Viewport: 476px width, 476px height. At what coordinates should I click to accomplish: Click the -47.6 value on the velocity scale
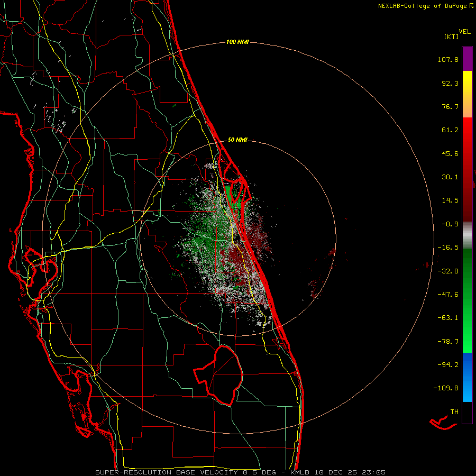448,295
